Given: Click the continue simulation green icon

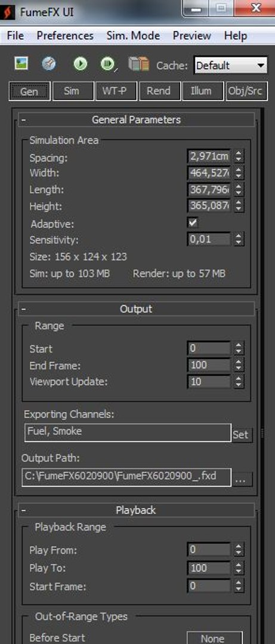Looking at the screenshot, I should tap(108, 64).
